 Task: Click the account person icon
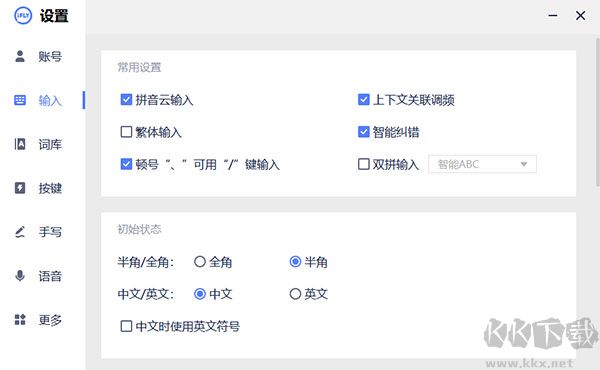[20, 56]
